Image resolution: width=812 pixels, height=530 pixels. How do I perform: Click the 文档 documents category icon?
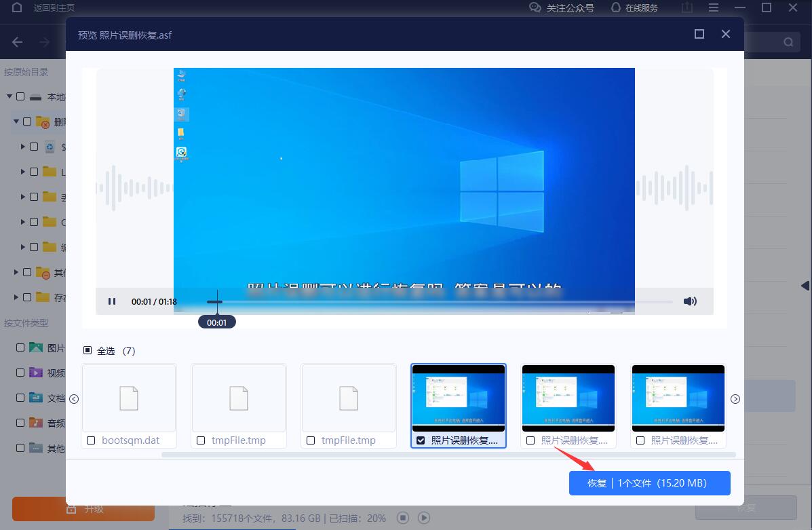(x=36, y=398)
